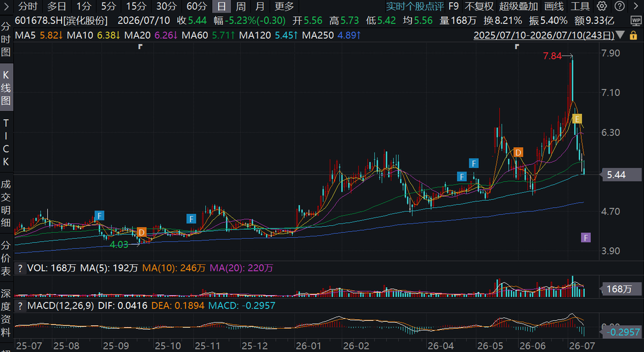Open the 实时个股点评 link

[415, 6]
